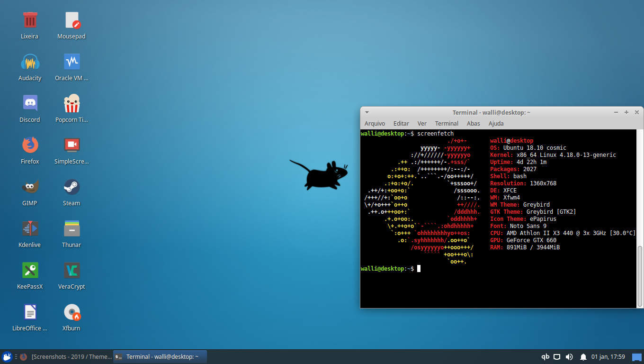Open the Audacity desktop icon

[x=30, y=62]
